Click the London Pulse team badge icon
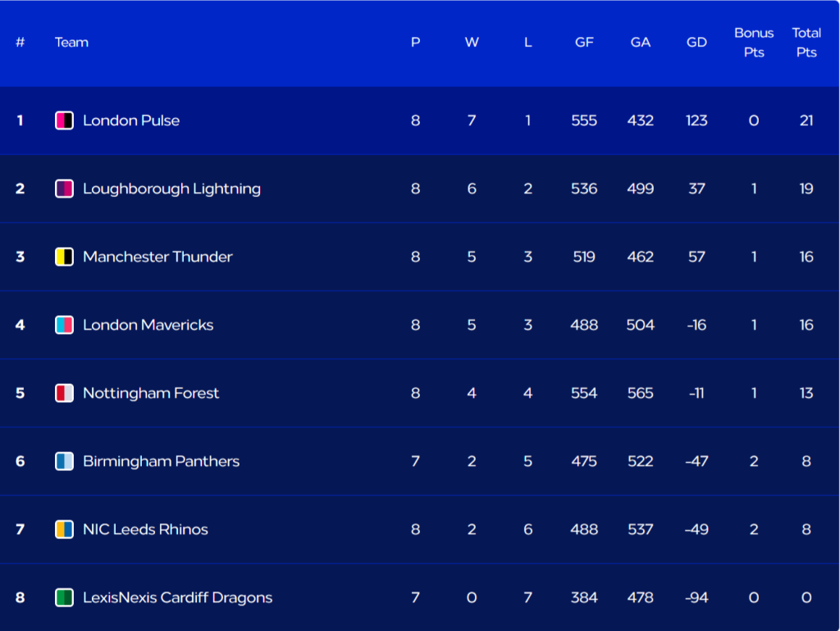Screen dimensions: 840x631 (x=64, y=121)
